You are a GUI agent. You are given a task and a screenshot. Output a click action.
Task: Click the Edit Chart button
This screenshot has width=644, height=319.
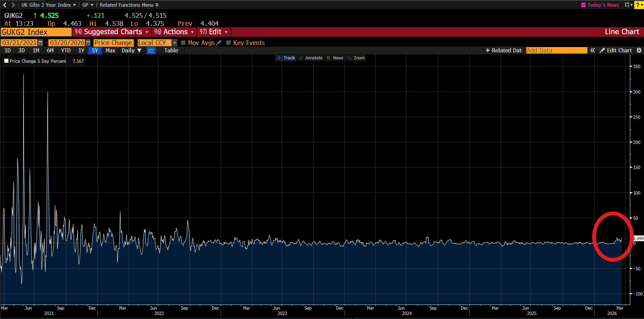pyautogui.click(x=616, y=50)
